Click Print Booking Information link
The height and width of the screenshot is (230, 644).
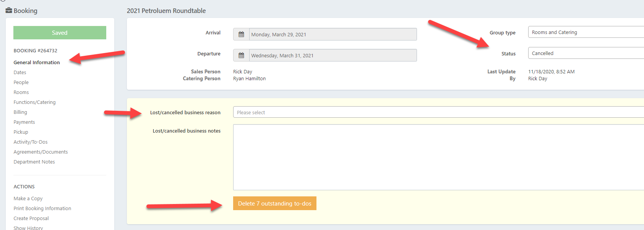click(x=42, y=209)
